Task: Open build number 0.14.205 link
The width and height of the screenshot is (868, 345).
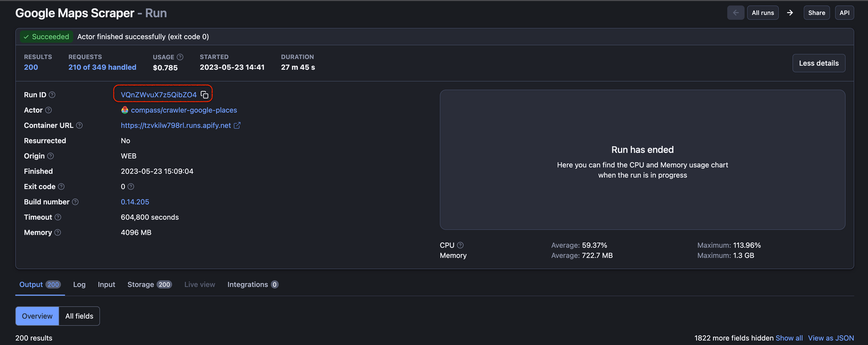Action: click(135, 202)
